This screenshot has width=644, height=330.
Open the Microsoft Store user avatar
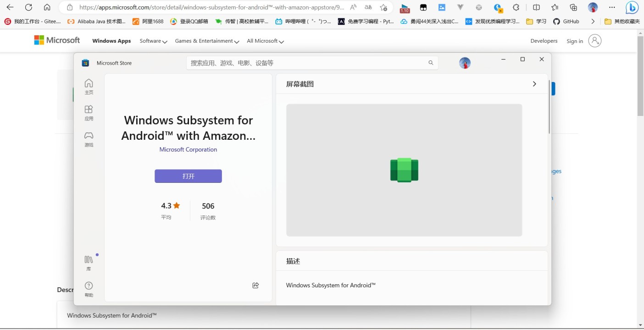[x=465, y=63]
